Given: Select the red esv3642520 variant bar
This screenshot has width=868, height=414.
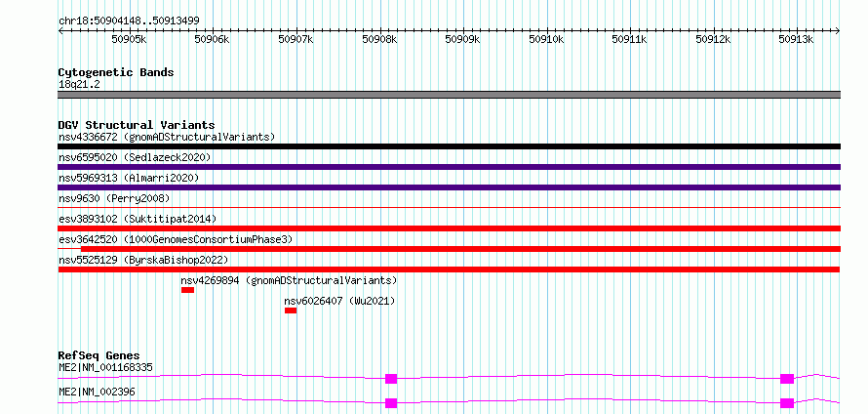Looking at the screenshot, I should 460,249.
